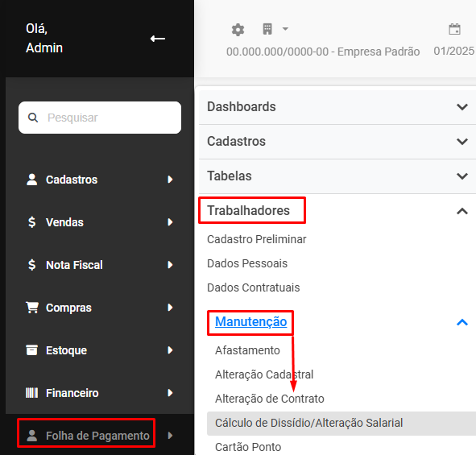Collapse Manutenção with its blue chevron

point(462,322)
